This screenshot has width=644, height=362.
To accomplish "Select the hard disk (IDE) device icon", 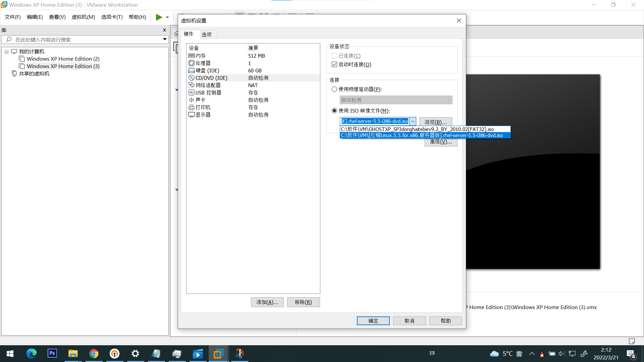I will point(192,71).
